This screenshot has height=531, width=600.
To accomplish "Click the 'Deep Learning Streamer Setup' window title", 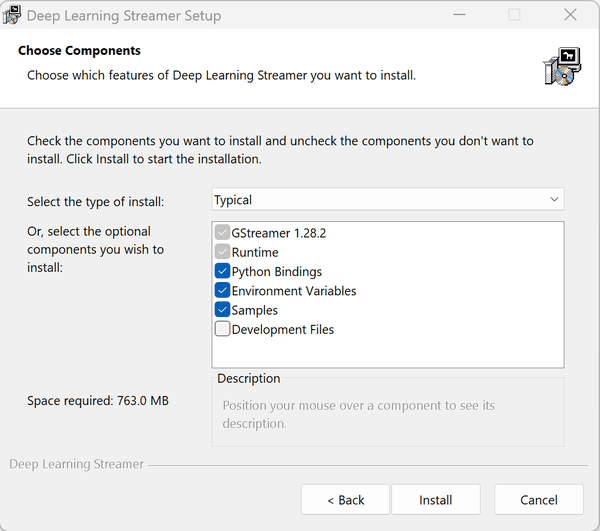I will tap(124, 16).
